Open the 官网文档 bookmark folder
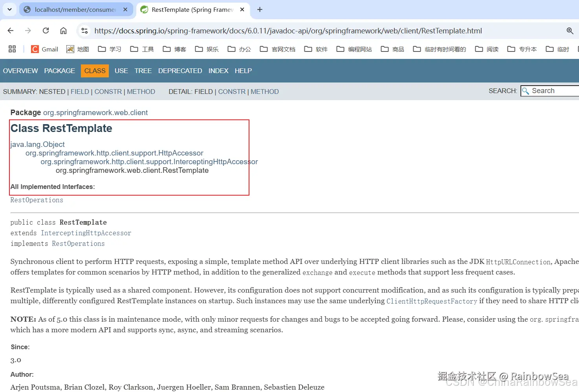Image resolution: width=579 pixels, height=392 pixels. (278, 49)
